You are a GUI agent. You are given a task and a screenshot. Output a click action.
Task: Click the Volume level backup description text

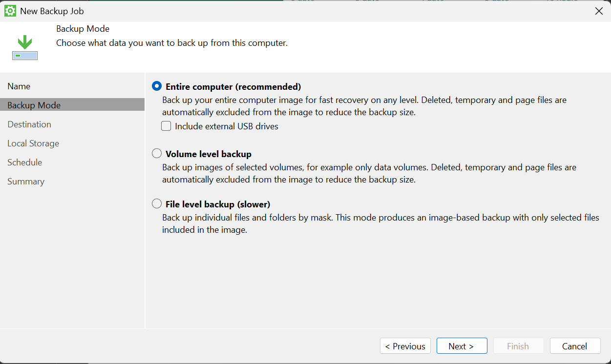(x=369, y=173)
